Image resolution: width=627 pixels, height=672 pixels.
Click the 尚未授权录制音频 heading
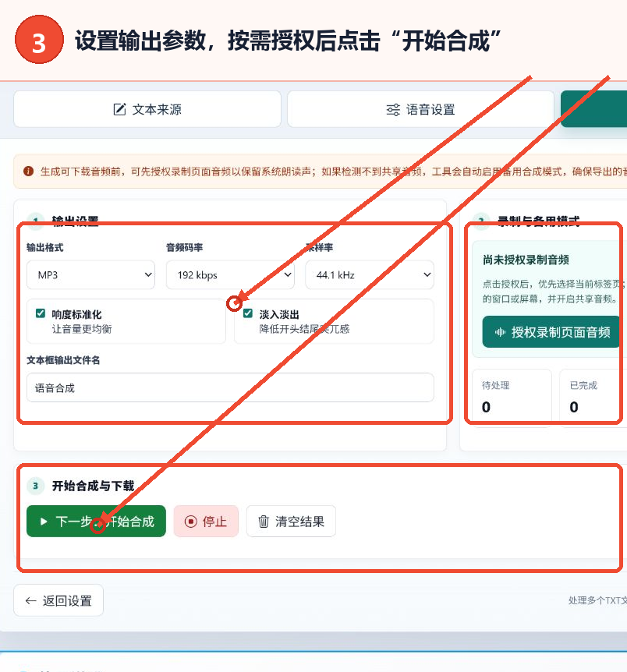(526, 260)
